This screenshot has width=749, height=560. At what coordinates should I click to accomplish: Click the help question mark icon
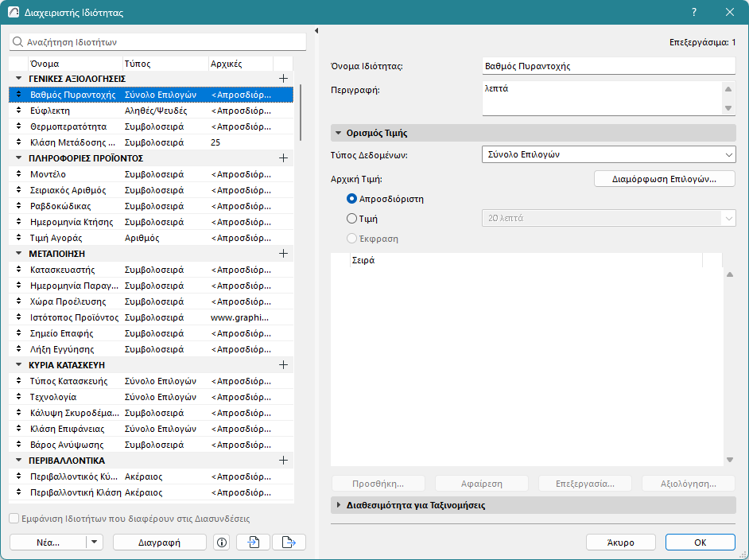pos(694,13)
